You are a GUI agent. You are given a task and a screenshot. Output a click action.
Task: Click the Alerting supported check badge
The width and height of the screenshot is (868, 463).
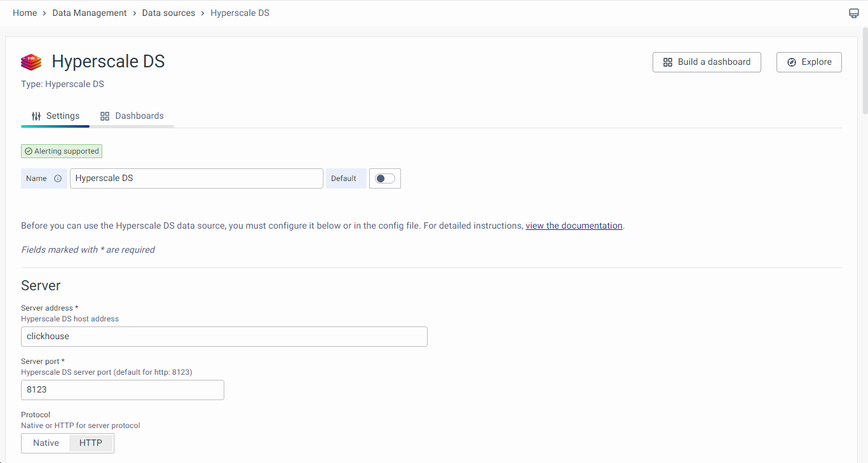[62, 151]
